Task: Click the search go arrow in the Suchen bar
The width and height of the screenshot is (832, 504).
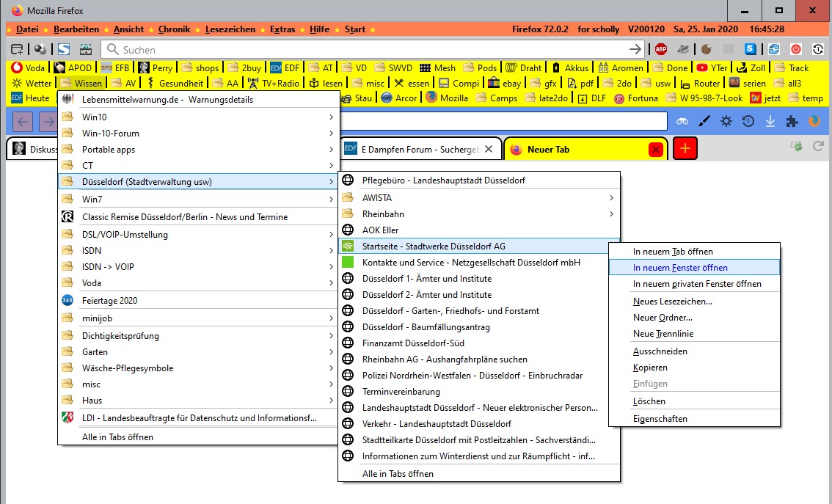Action: coord(635,49)
